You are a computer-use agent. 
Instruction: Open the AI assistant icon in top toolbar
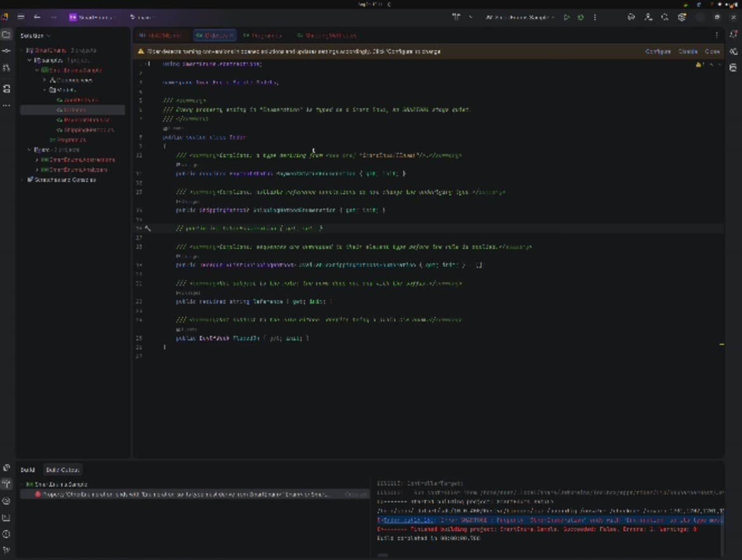tap(631, 17)
